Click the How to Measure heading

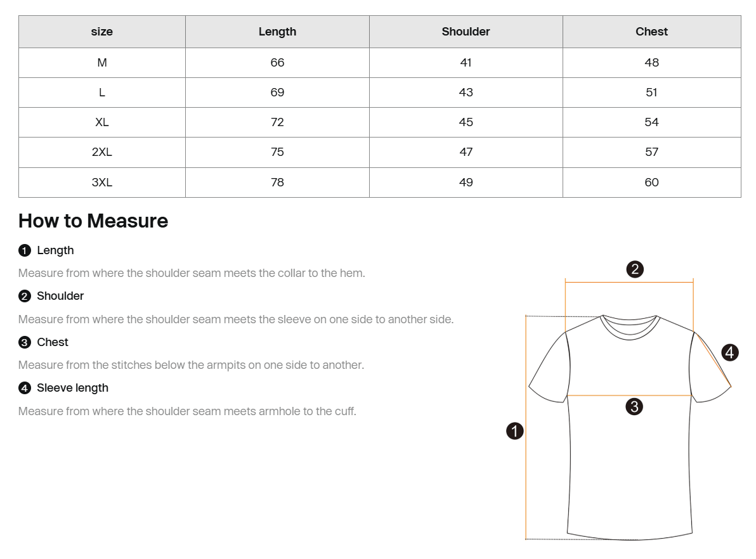(x=93, y=221)
